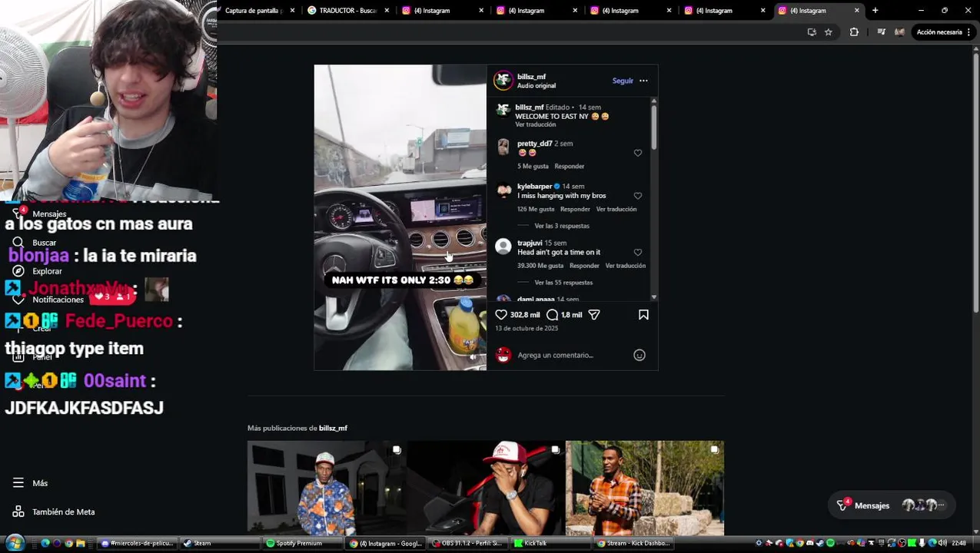Open billsz_mf profile picture in post header
980x553 pixels.
click(503, 80)
